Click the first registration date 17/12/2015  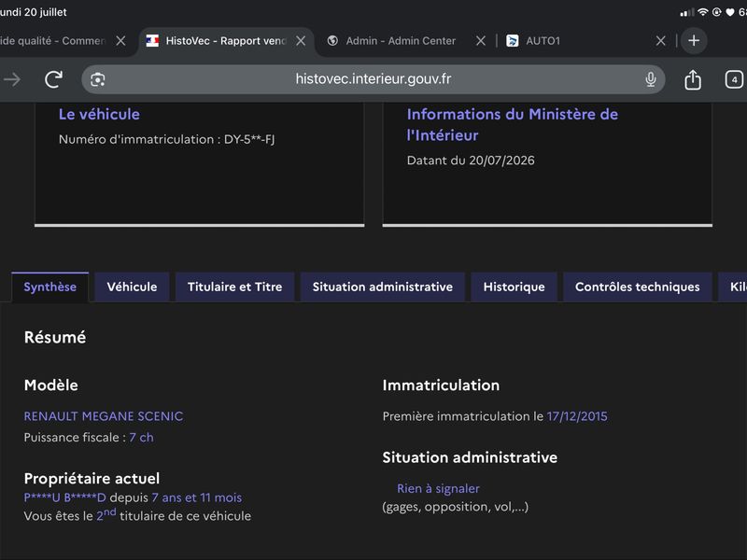(577, 416)
